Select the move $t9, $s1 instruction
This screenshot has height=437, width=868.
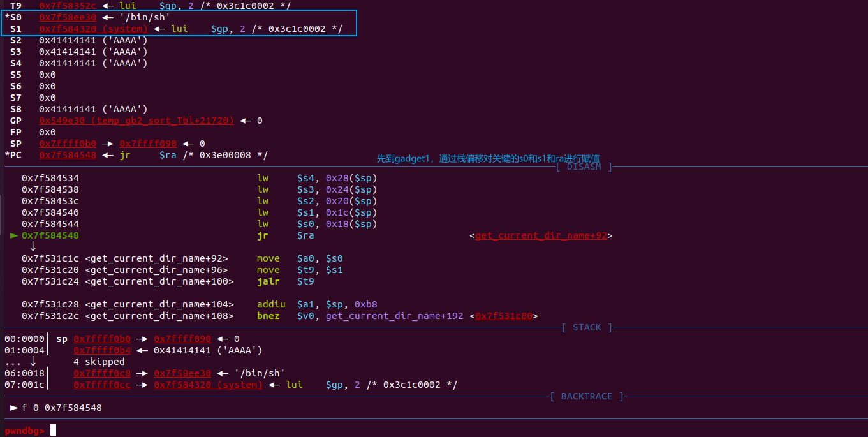pos(300,270)
